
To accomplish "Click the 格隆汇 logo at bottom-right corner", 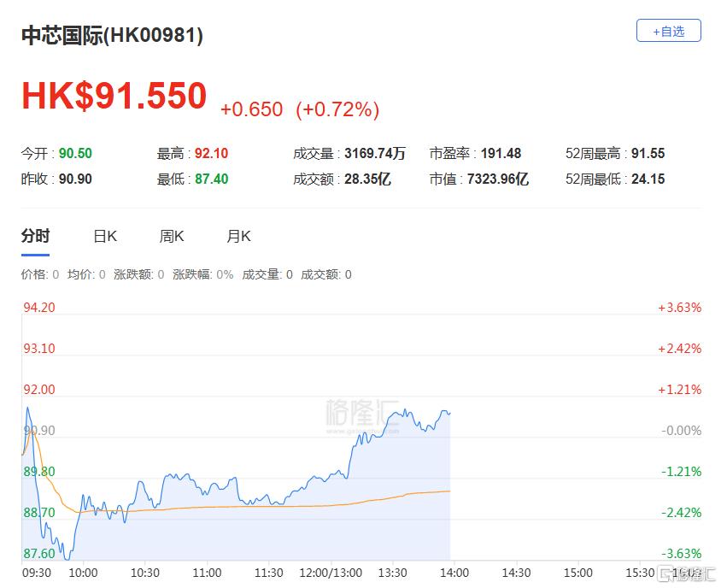I will click(x=687, y=573).
